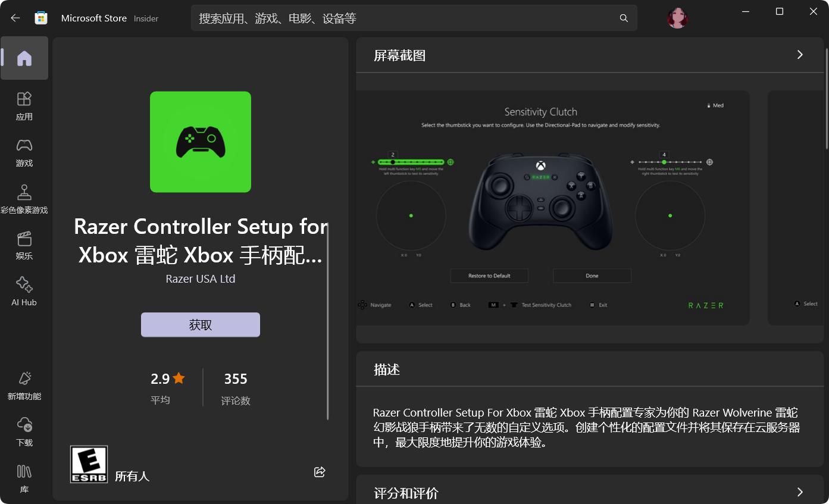The width and height of the screenshot is (829, 504).
Task: Open the 下载 downloads page
Action: pos(24,432)
